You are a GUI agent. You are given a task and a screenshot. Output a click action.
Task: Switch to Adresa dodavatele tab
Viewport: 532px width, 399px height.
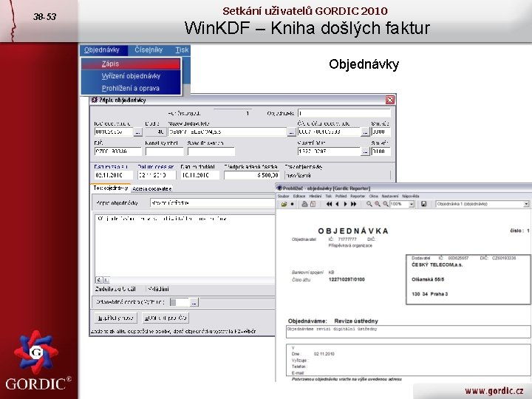click(x=152, y=188)
